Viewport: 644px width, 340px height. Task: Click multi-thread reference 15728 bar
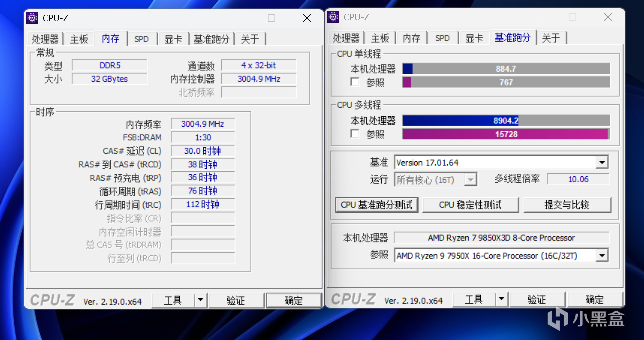click(x=506, y=134)
